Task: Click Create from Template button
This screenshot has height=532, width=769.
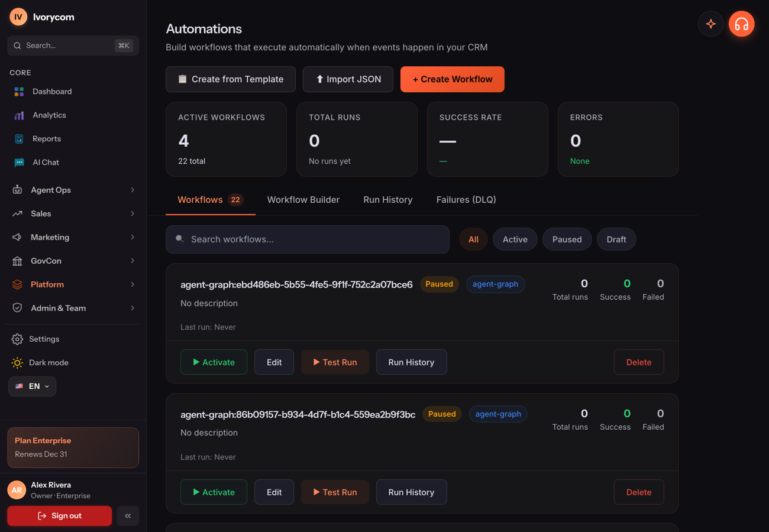Action: 231,79
